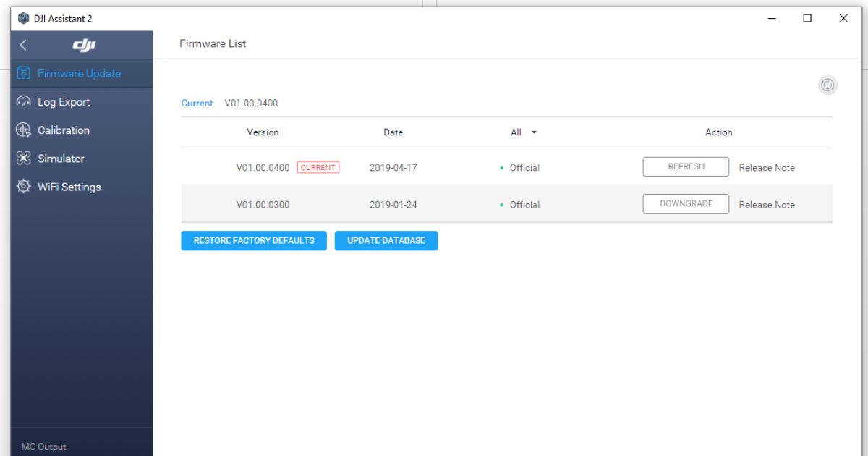This screenshot has width=868, height=456.
Task: Maximize the DJI Assistant 2 window
Action: [x=807, y=18]
